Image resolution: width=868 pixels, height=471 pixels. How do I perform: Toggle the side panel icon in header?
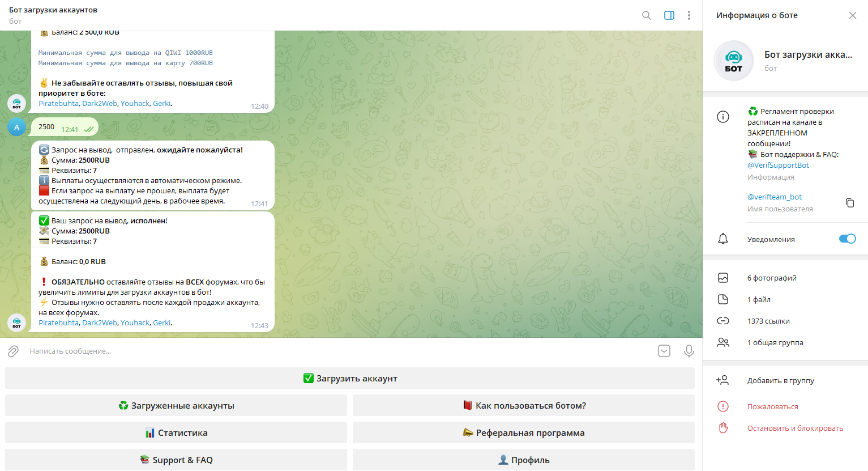pyautogui.click(x=669, y=15)
